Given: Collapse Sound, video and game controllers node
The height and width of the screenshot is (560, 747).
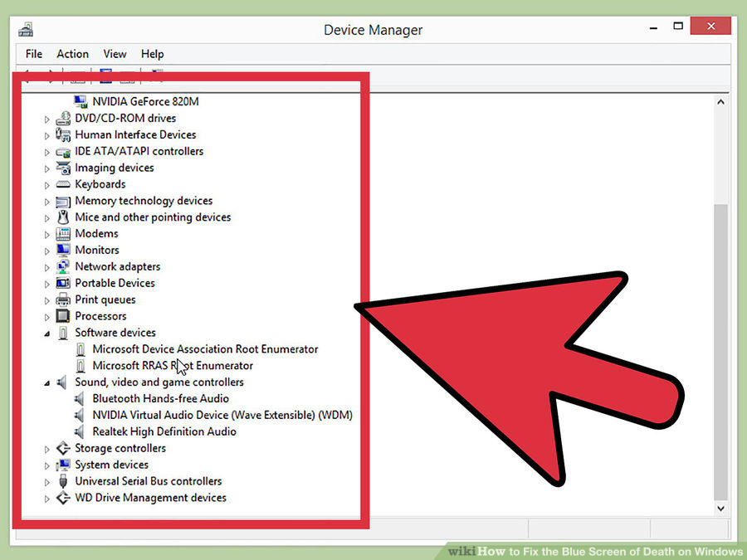Looking at the screenshot, I should pyautogui.click(x=46, y=383).
